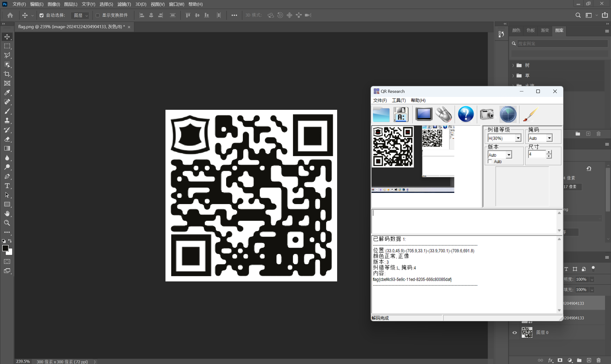
Task: Open the layer opacity 100% dropdown
Action: (x=592, y=279)
